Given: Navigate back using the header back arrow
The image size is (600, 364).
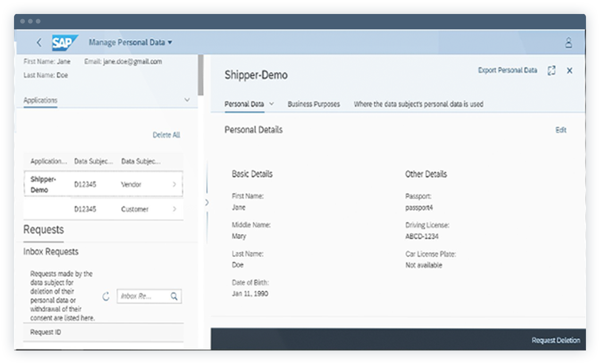Looking at the screenshot, I should point(39,42).
